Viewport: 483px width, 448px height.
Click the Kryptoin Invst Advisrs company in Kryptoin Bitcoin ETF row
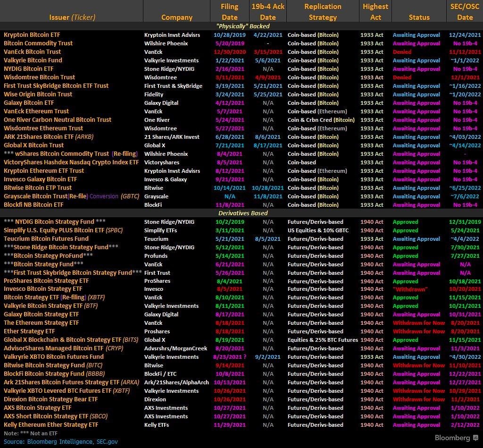click(x=172, y=35)
